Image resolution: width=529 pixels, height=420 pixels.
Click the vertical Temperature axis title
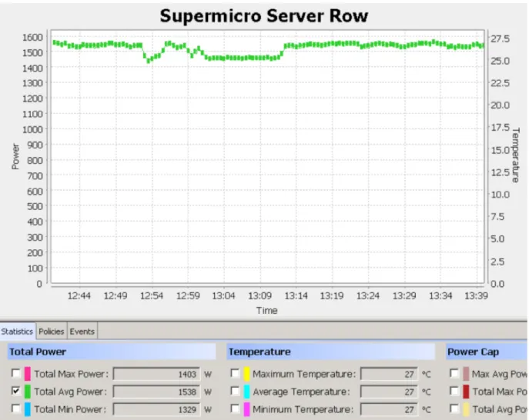515,155
